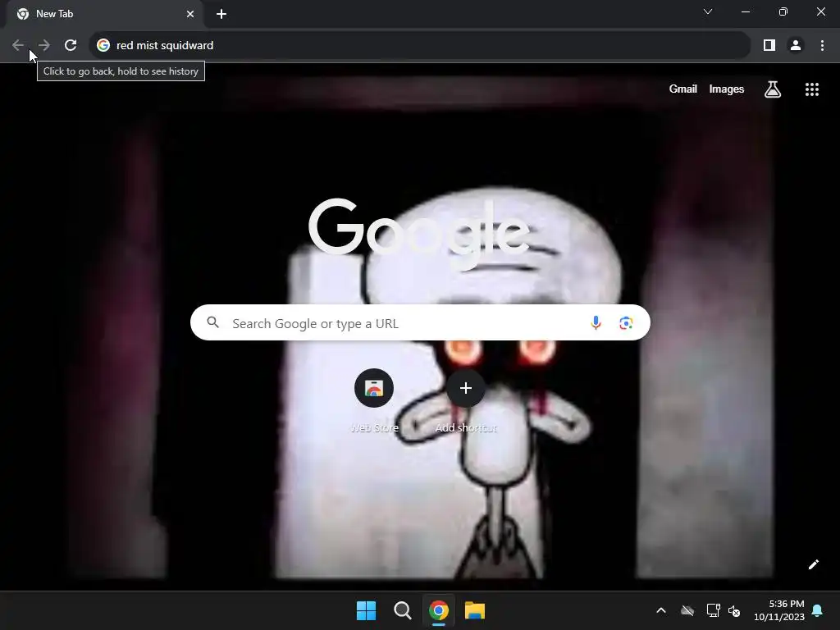840x630 pixels.
Task: Open Gmail link
Action: (683, 89)
